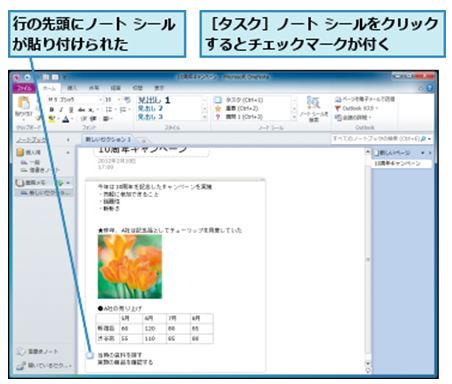The image size is (452, 384).
Task: Click the Email Page (ページを電子メールで送信) icon
Action: (x=338, y=99)
